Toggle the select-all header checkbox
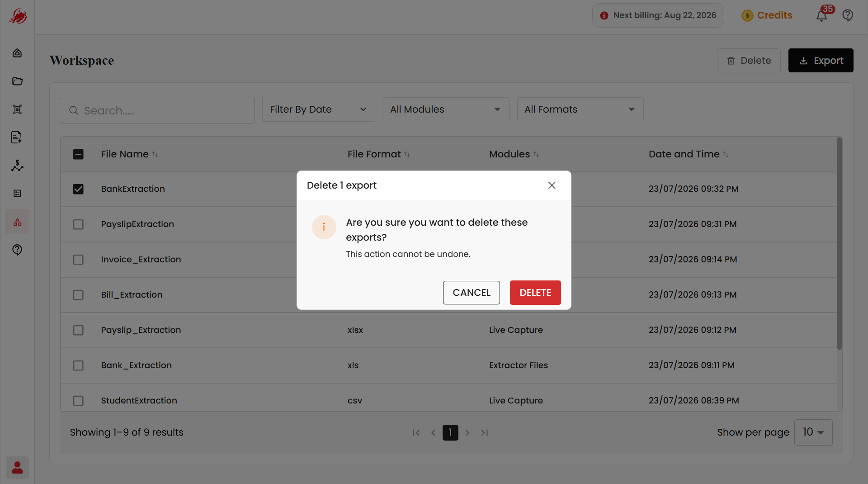Image resolution: width=868 pixels, height=484 pixels. [78, 154]
